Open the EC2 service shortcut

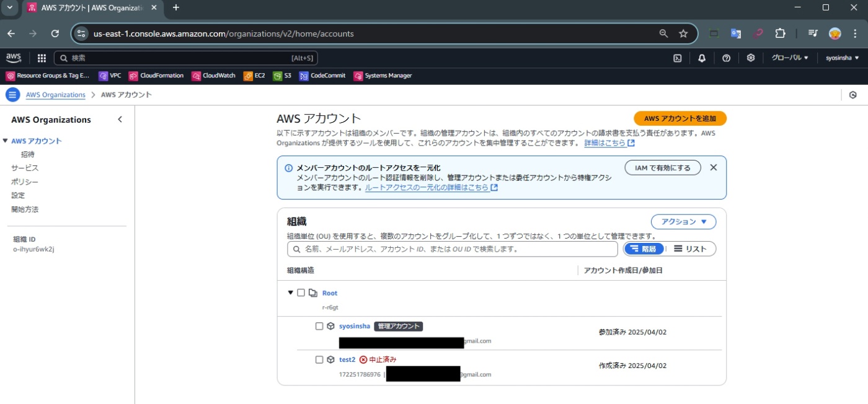pos(254,76)
